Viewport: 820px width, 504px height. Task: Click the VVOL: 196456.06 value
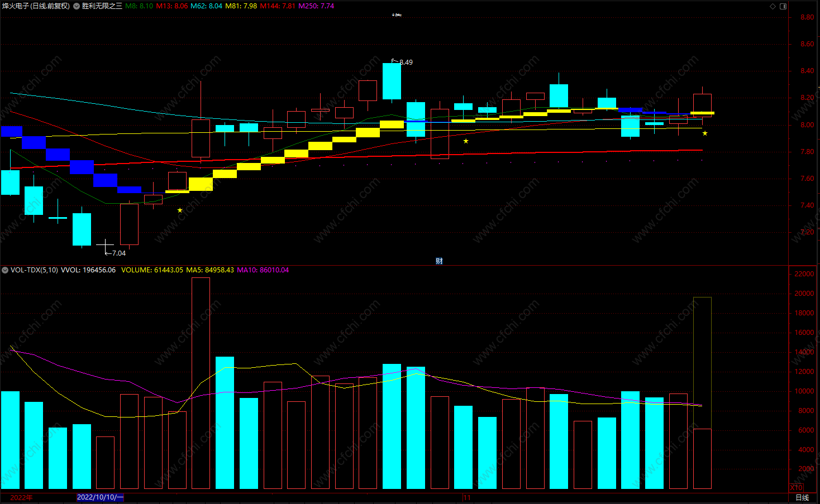88,270
